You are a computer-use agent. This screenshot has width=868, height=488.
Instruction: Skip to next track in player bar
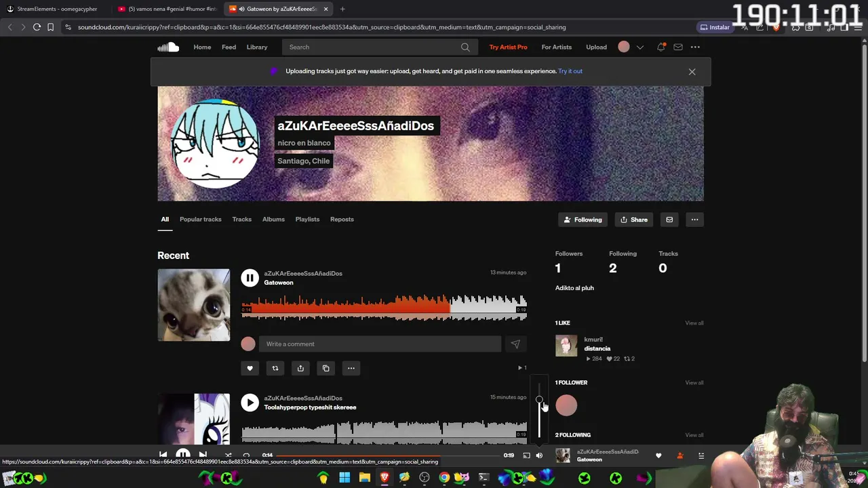pyautogui.click(x=203, y=455)
